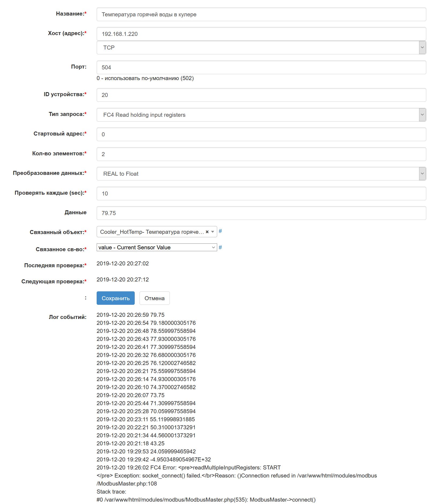Image resolution: width=433 pixels, height=504 pixels.
Task: Focus the Кол-во элементов field
Action: click(x=261, y=154)
